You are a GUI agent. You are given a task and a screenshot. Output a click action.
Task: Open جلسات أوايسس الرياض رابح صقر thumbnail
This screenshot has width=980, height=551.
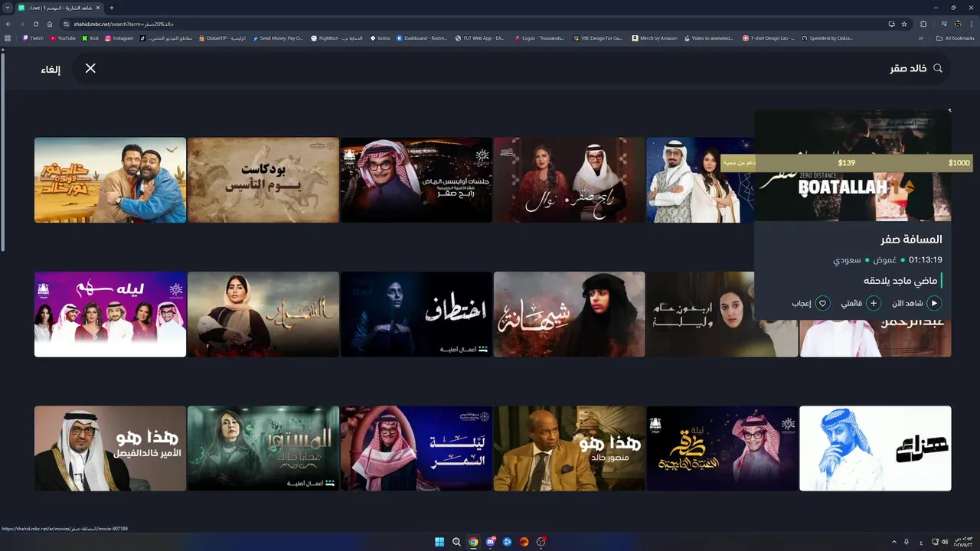[416, 180]
